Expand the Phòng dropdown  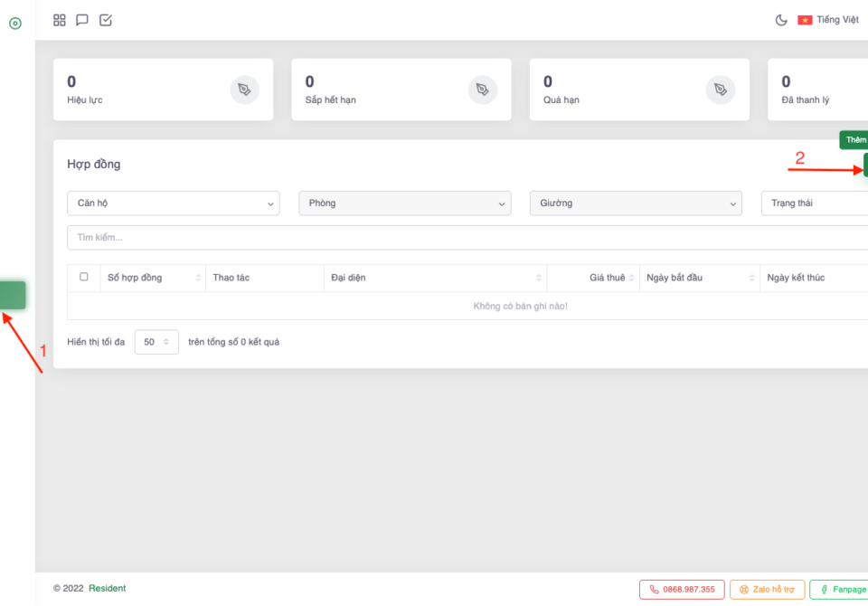[404, 204]
